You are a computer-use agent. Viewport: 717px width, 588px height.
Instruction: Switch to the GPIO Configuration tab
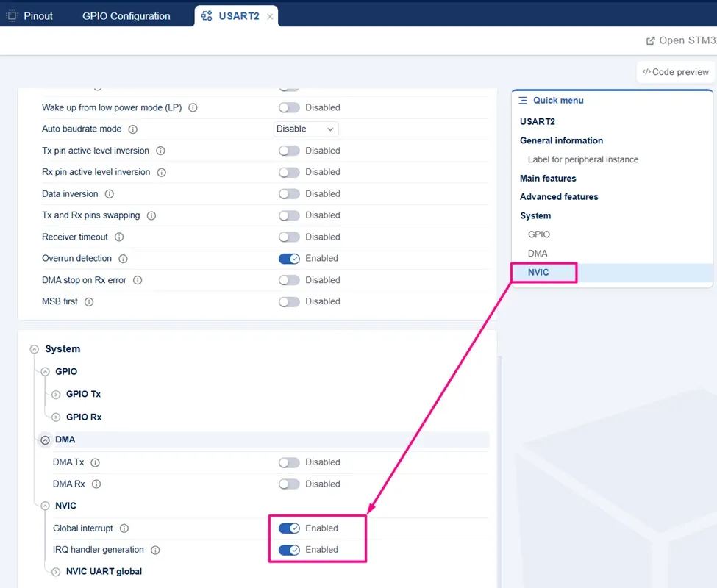point(126,16)
